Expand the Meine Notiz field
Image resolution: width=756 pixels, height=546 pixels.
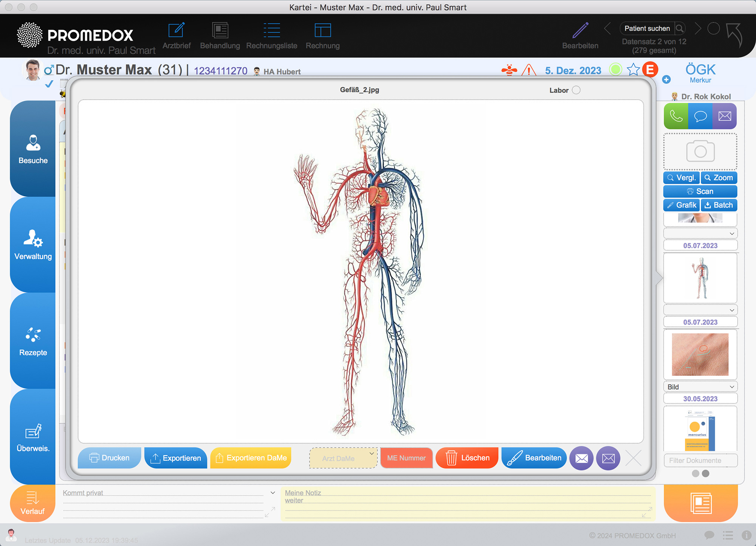coord(647,512)
